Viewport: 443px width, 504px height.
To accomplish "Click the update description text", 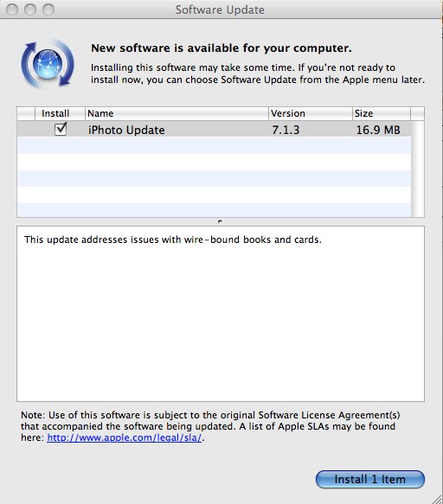I will coord(173,239).
